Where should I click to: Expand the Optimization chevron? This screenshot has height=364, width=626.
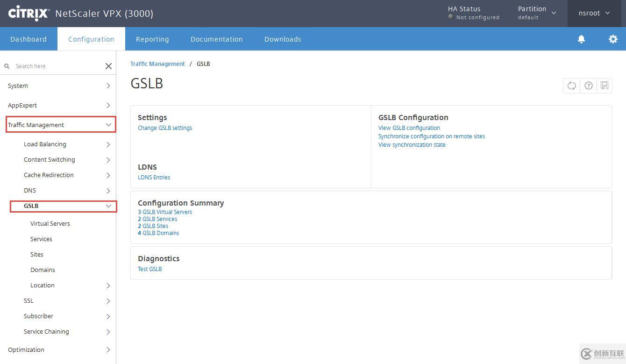tap(108, 350)
